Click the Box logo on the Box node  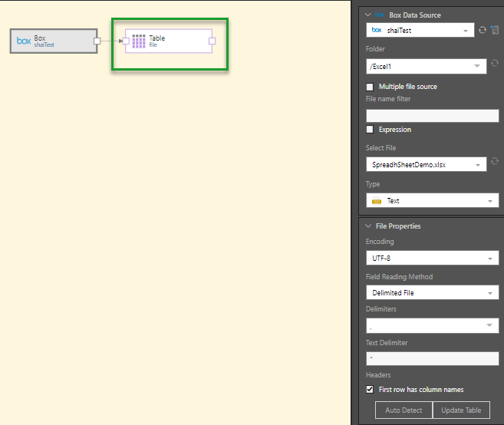[24, 41]
